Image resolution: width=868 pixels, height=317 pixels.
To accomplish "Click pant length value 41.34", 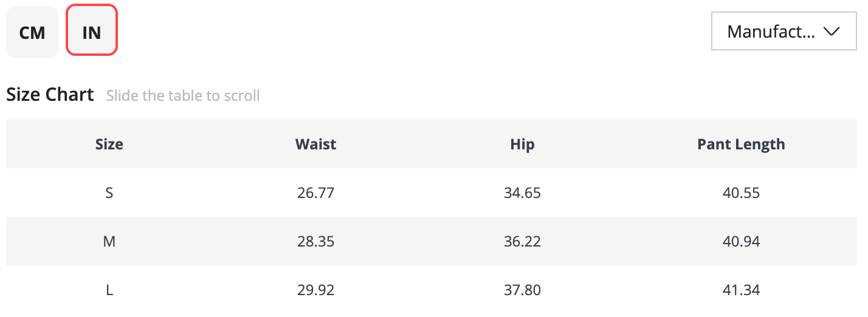I will click(741, 290).
